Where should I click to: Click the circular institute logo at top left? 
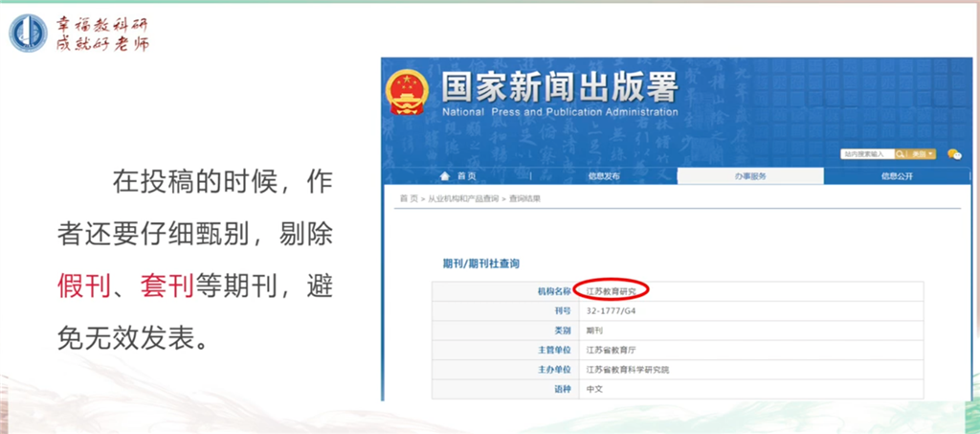point(28,34)
